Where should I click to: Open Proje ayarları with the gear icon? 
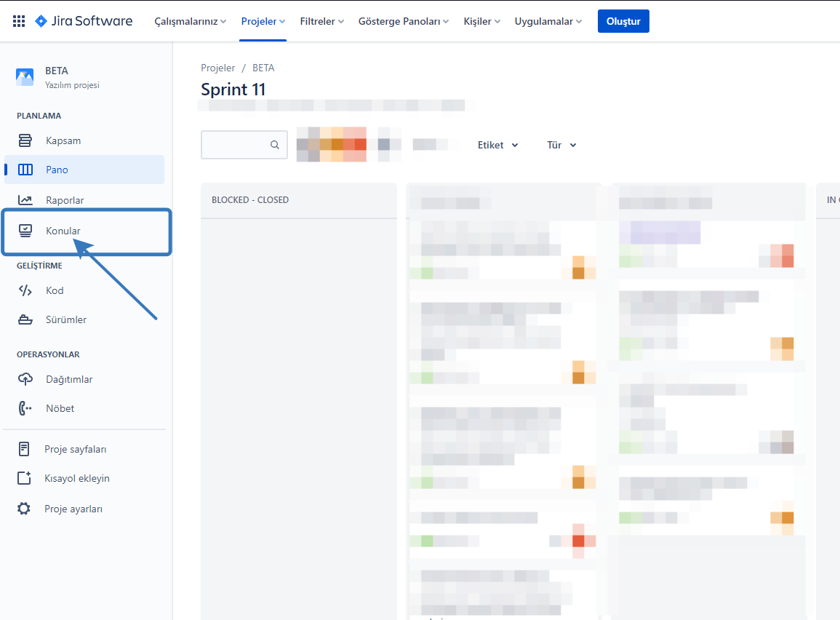25,508
